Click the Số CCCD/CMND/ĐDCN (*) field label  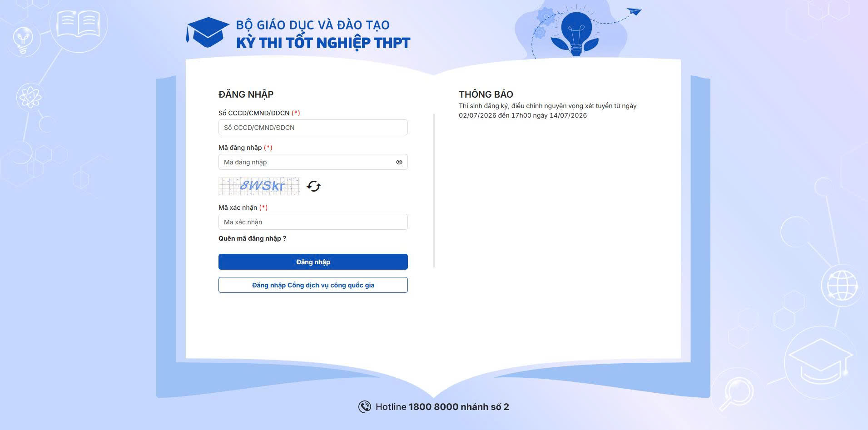point(259,113)
